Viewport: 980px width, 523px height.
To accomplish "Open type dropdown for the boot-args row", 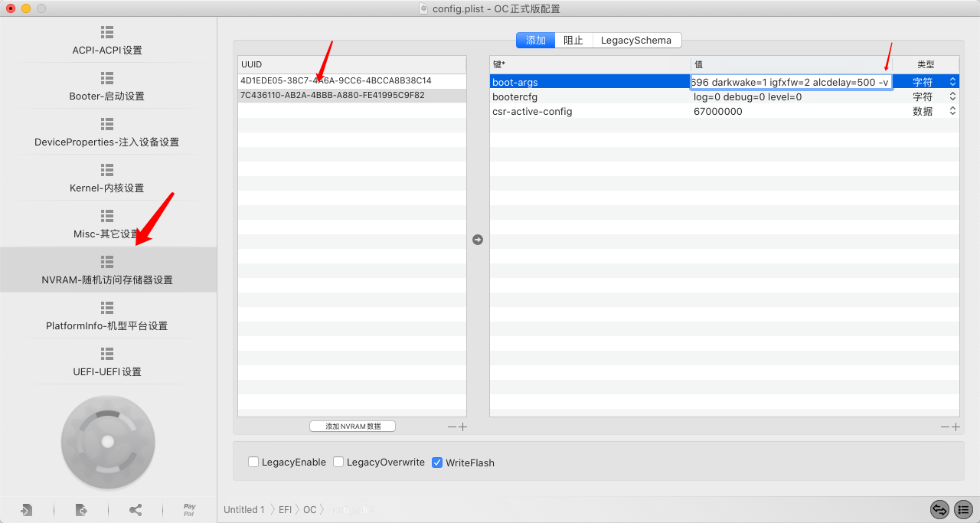I will pyautogui.click(x=952, y=82).
